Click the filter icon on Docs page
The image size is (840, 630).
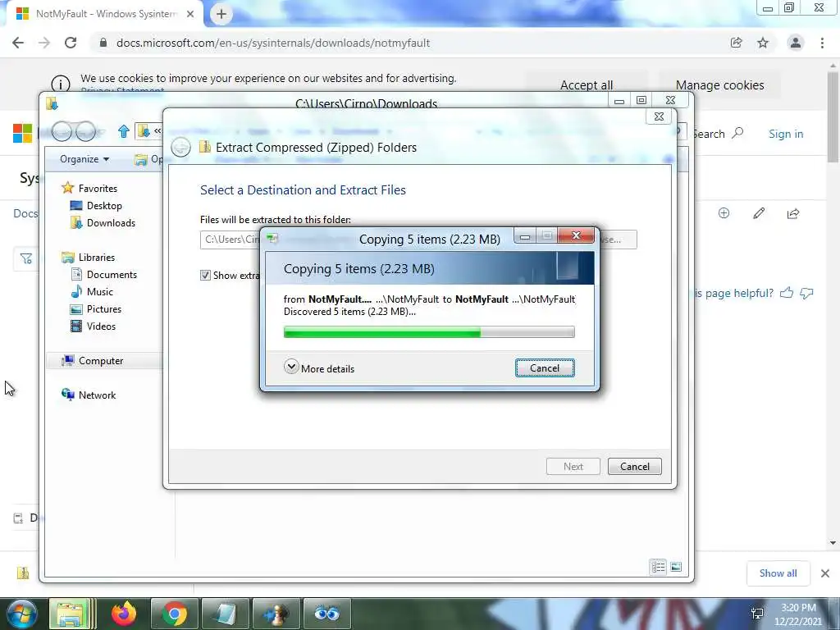25,258
